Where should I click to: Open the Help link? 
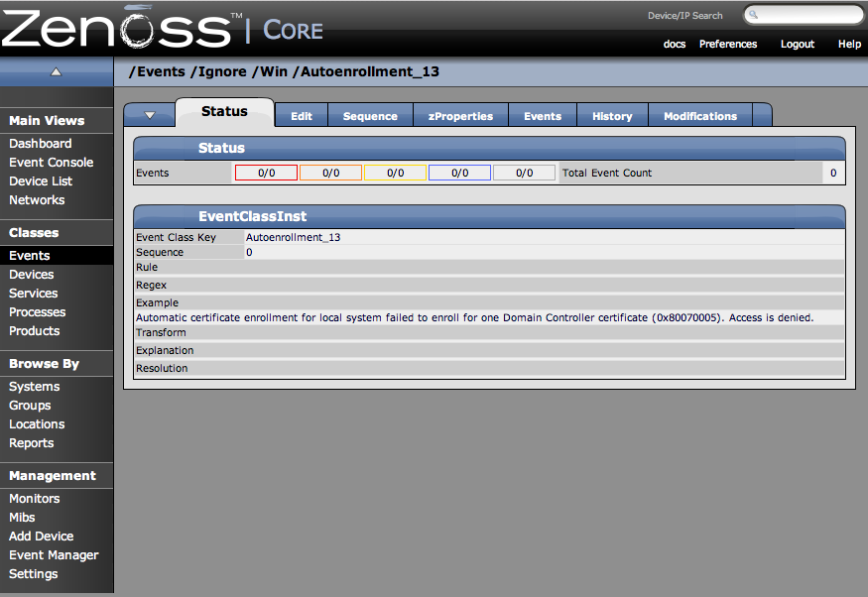(849, 45)
